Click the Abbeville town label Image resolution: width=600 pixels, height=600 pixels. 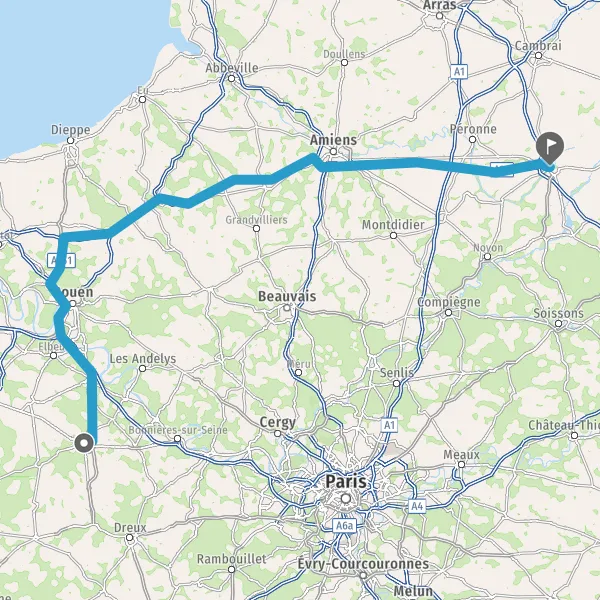[x=232, y=68]
